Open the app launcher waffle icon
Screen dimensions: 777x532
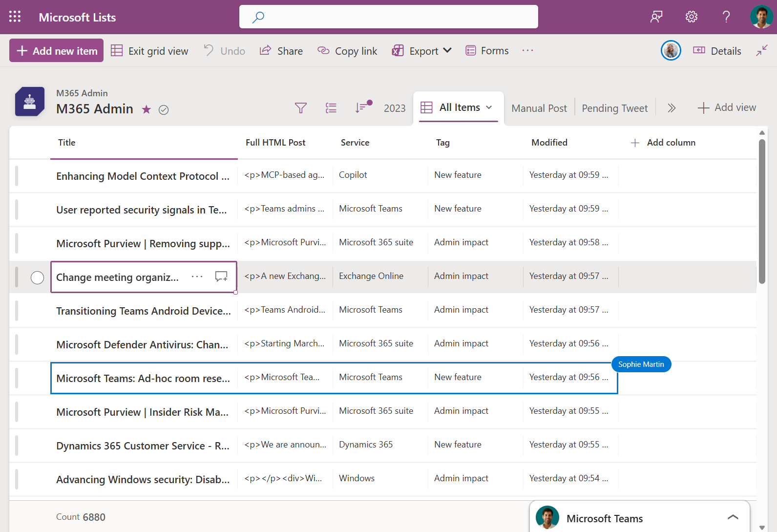click(x=15, y=17)
